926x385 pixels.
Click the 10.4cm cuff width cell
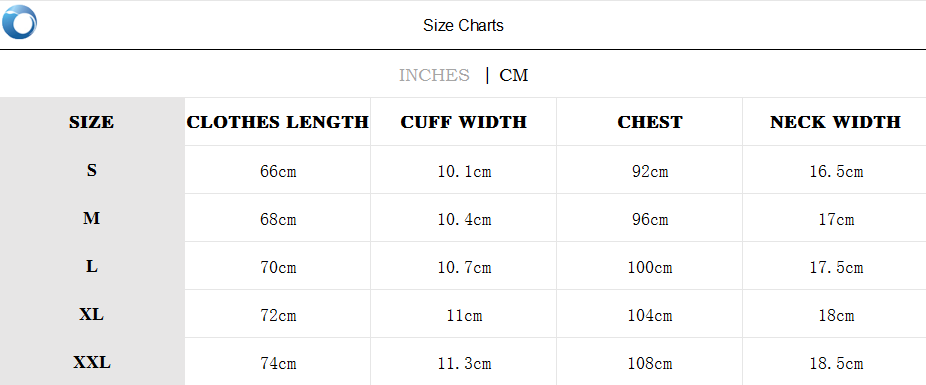(x=464, y=220)
